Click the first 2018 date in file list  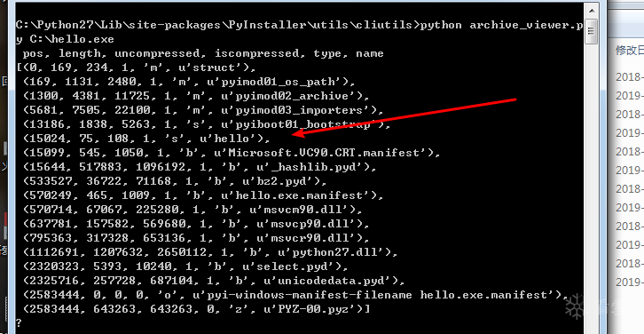[629, 77]
